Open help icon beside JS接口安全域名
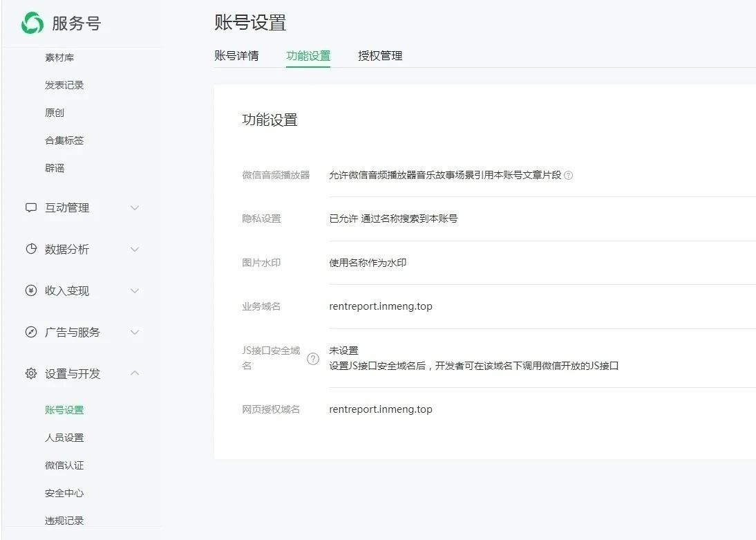The height and width of the screenshot is (540, 756). pos(313,359)
